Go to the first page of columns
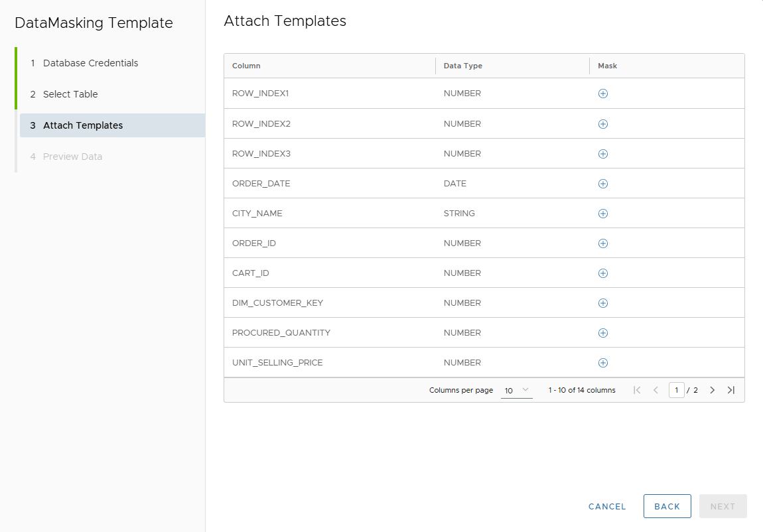The image size is (763, 532). [x=637, y=390]
